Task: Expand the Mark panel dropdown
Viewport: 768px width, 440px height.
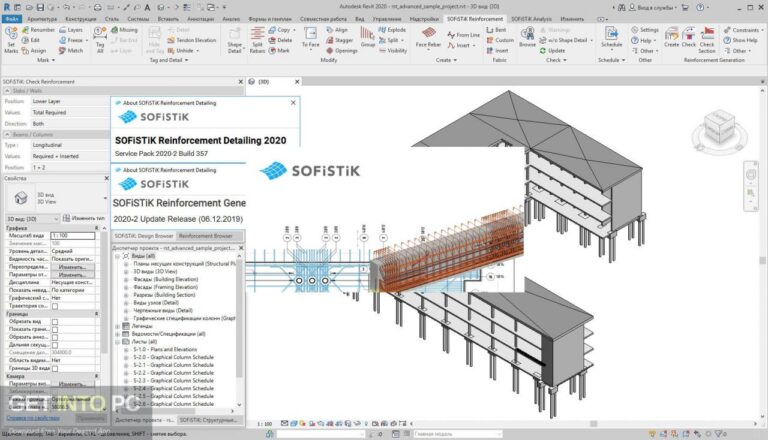Action: [46, 60]
